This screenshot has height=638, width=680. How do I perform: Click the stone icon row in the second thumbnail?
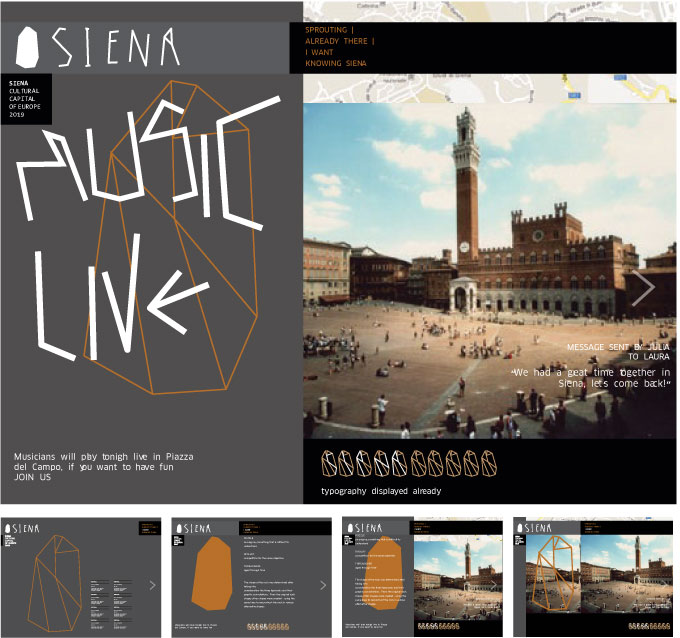pyautogui.click(x=268, y=626)
